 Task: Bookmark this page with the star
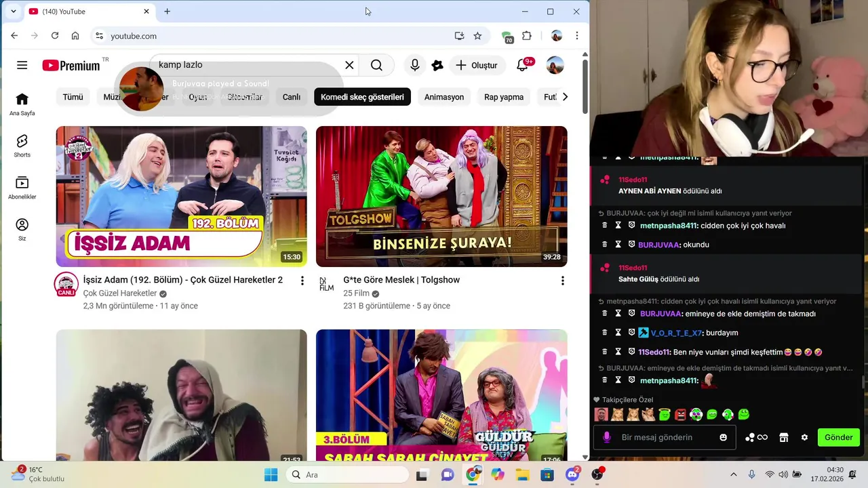[477, 36]
